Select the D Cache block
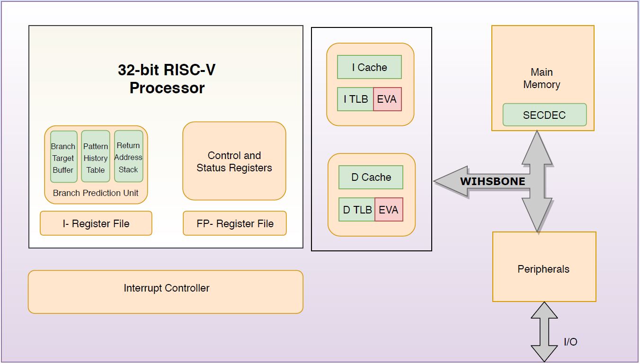640x364 pixels. [x=371, y=178]
